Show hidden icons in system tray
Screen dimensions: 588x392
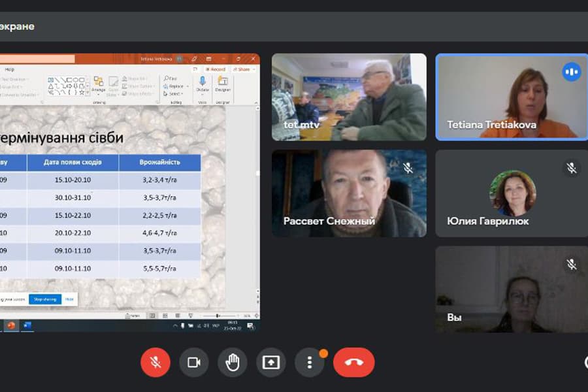click(174, 326)
